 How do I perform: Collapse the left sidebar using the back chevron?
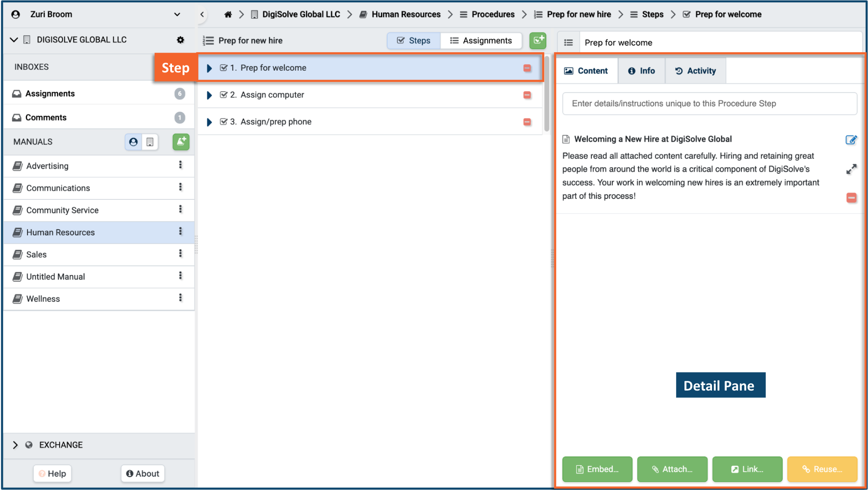tap(202, 14)
